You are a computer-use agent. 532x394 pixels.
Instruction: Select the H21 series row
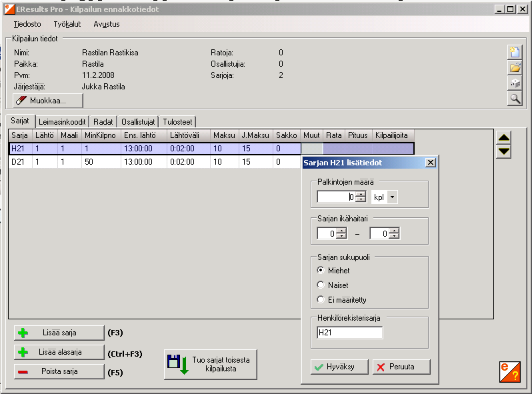[211, 149]
